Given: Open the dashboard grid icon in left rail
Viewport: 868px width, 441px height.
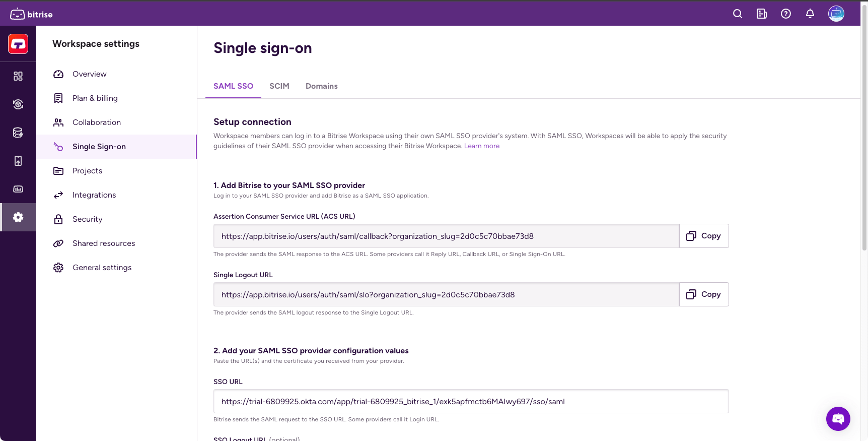Looking at the screenshot, I should 18,76.
